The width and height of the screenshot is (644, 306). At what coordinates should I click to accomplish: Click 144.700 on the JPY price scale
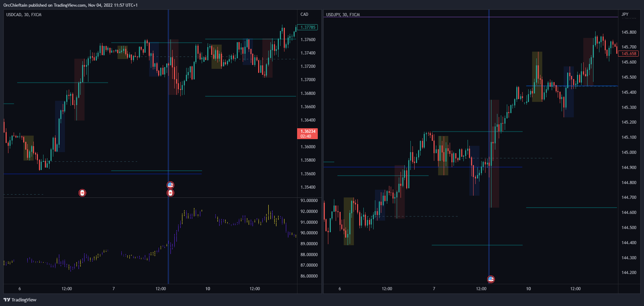click(x=629, y=197)
